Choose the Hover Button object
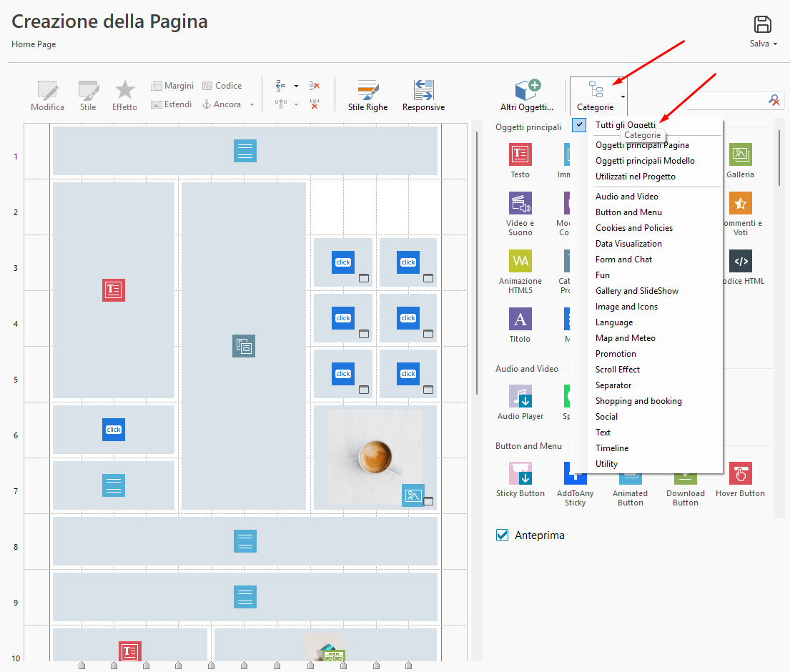 coord(740,473)
